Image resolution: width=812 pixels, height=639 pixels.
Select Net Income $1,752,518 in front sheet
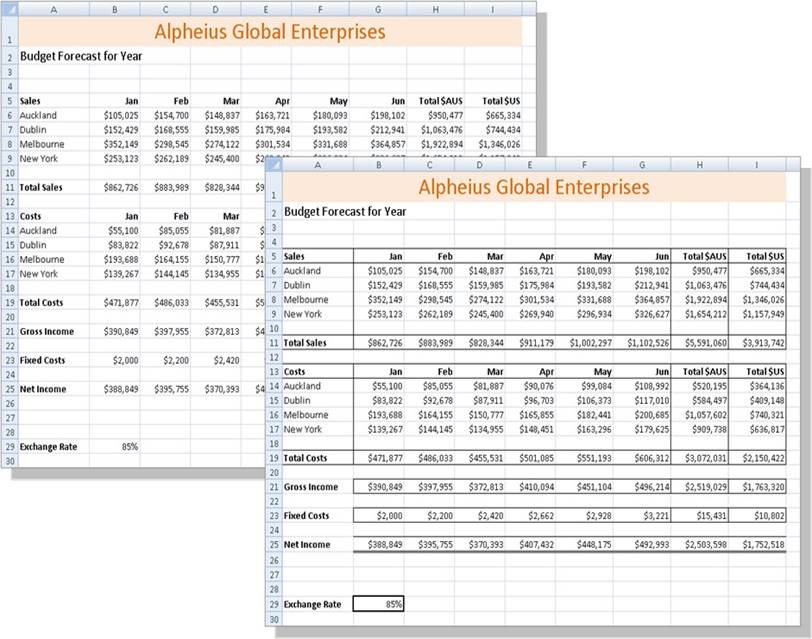point(757,545)
